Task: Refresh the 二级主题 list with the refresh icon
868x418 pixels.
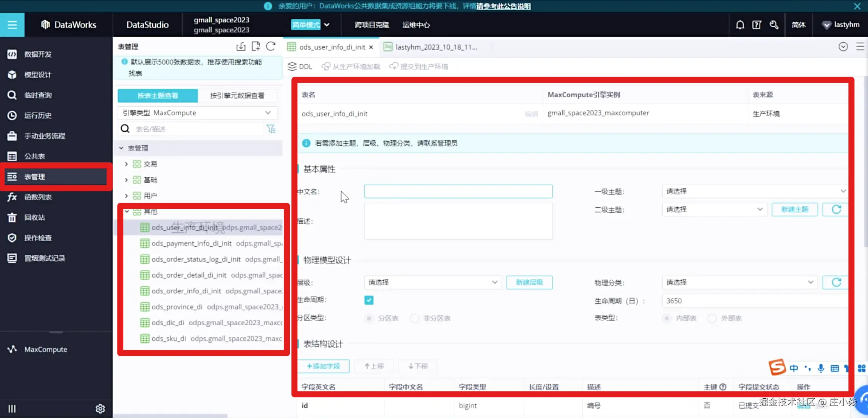Action: pos(836,209)
